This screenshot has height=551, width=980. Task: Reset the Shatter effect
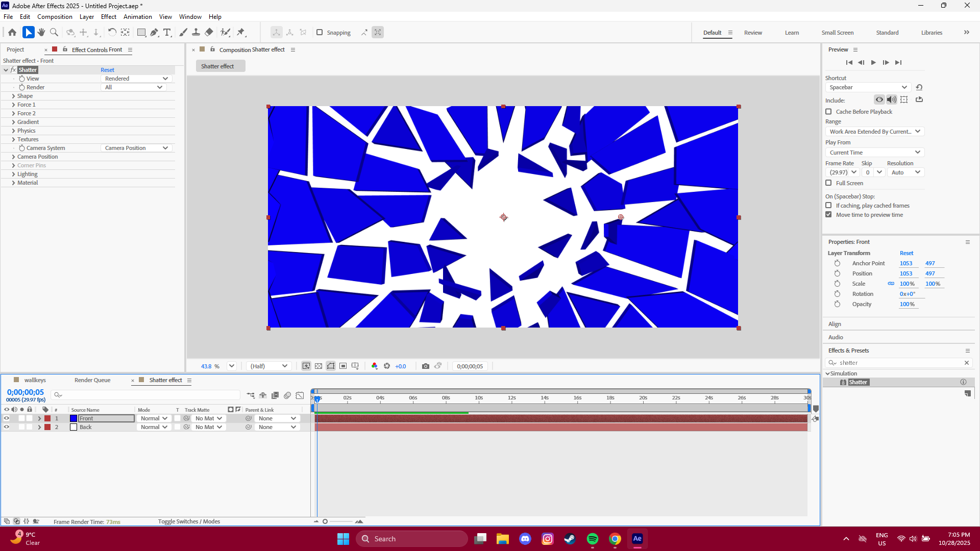coord(107,69)
